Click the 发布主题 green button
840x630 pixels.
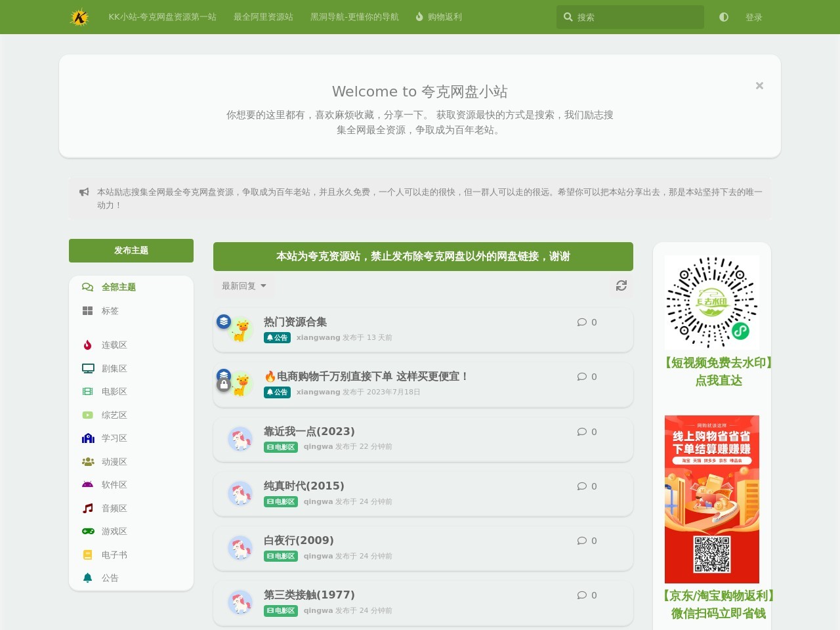click(x=131, y=250)
